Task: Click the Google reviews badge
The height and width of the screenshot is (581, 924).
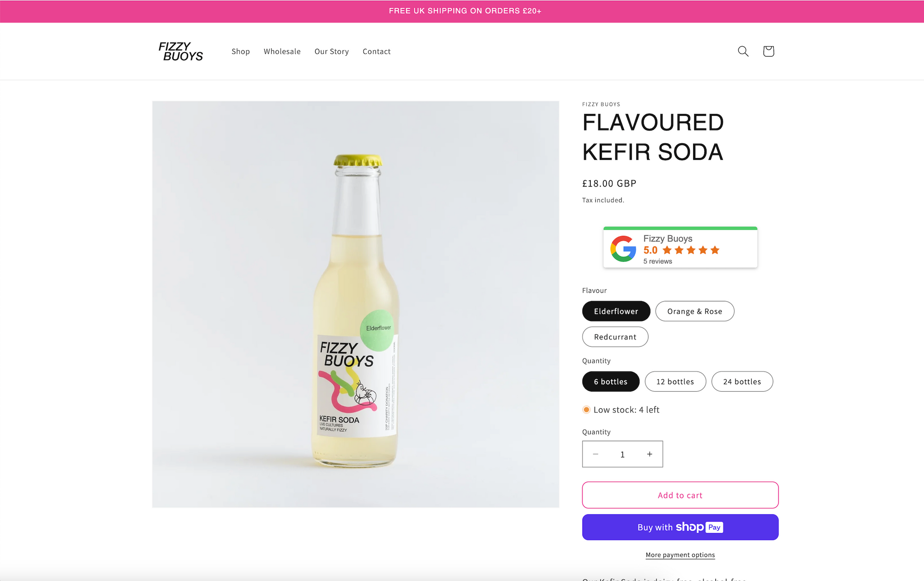Action: pyautogui.click(x=680, y=248)
